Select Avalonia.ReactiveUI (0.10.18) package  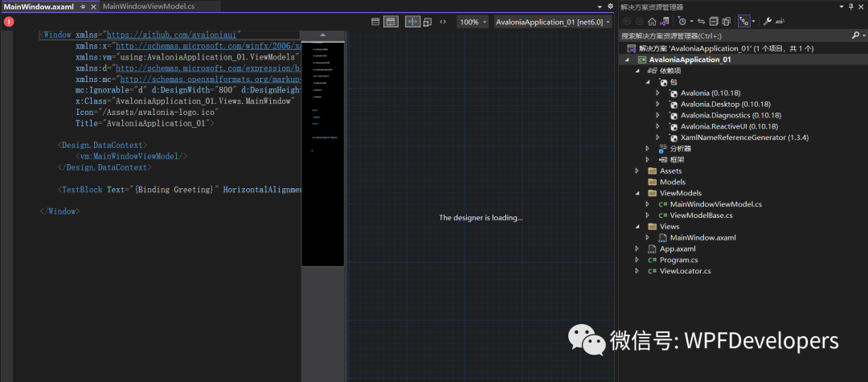pos(731,126)
